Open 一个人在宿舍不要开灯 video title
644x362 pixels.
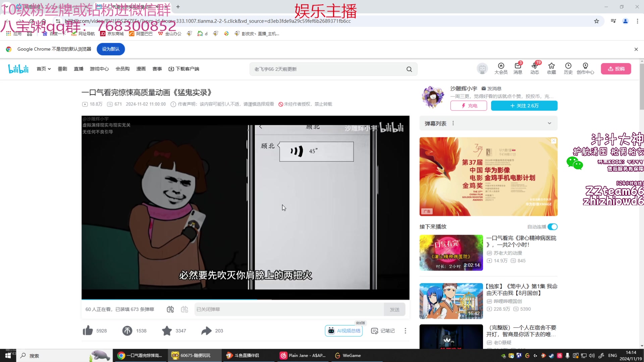[521, 331]
